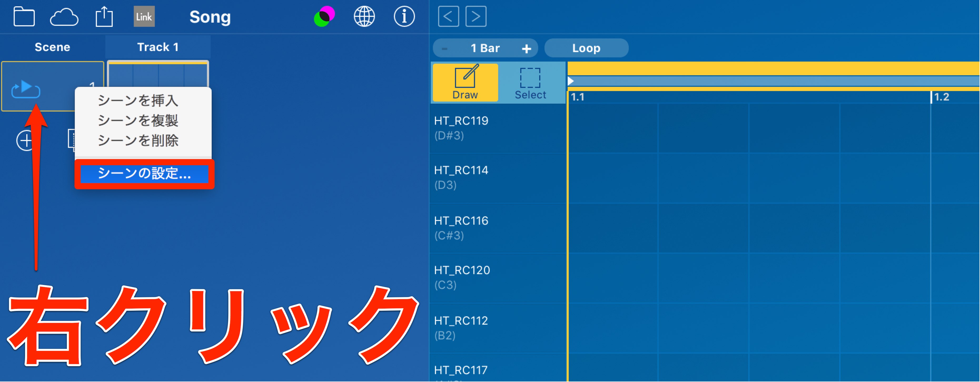This screenshot has width=980, height=382.
Task: Choose シーンの設定... from the context menu
Action: [144, 174]
